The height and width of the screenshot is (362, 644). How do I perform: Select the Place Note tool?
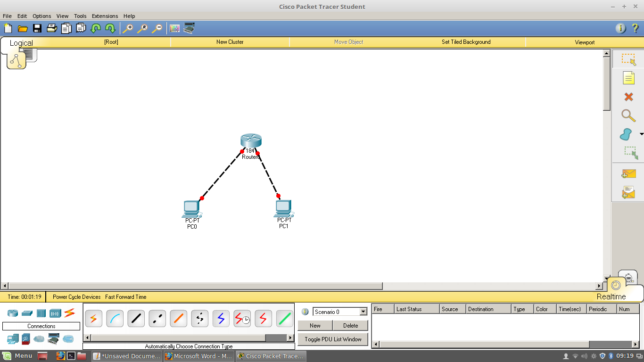coord(628,78)
